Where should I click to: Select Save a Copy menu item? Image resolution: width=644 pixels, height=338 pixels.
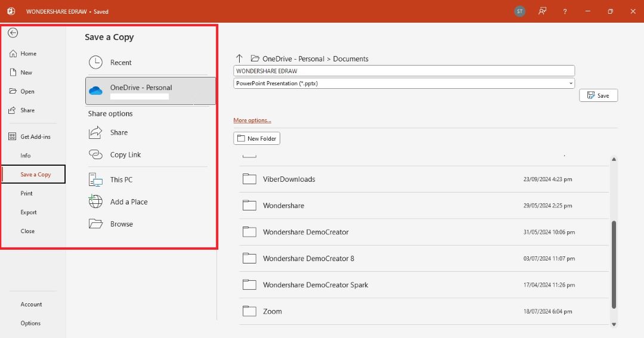33,174
